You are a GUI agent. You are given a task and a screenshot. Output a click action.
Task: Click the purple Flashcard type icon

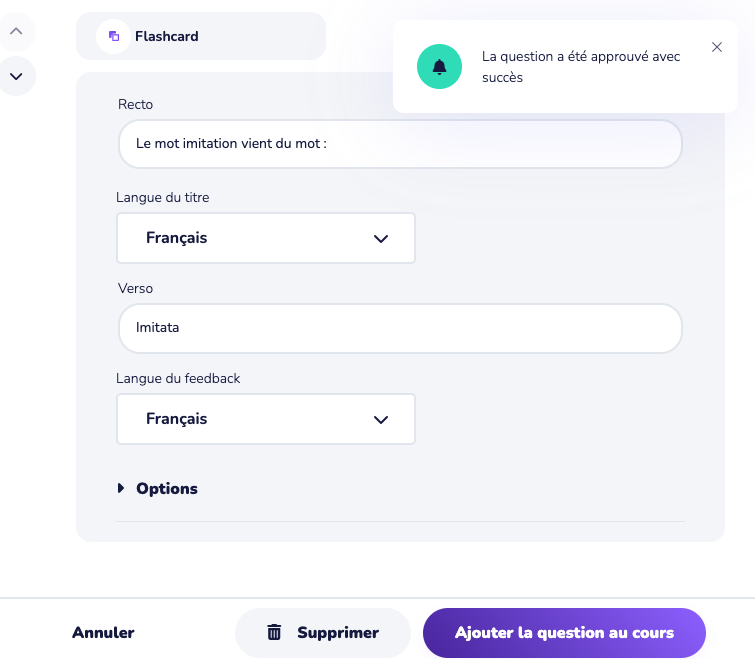coord(113,37)
